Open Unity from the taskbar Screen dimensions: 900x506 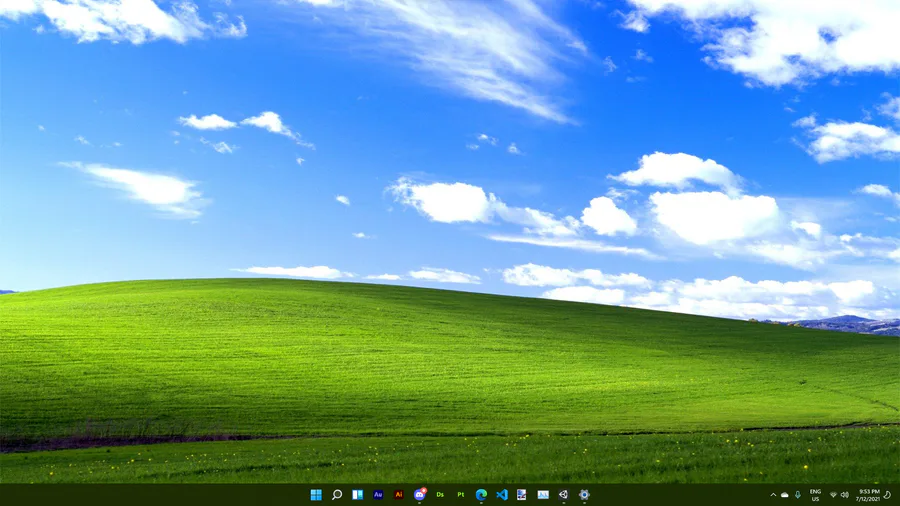pos(563,495)
